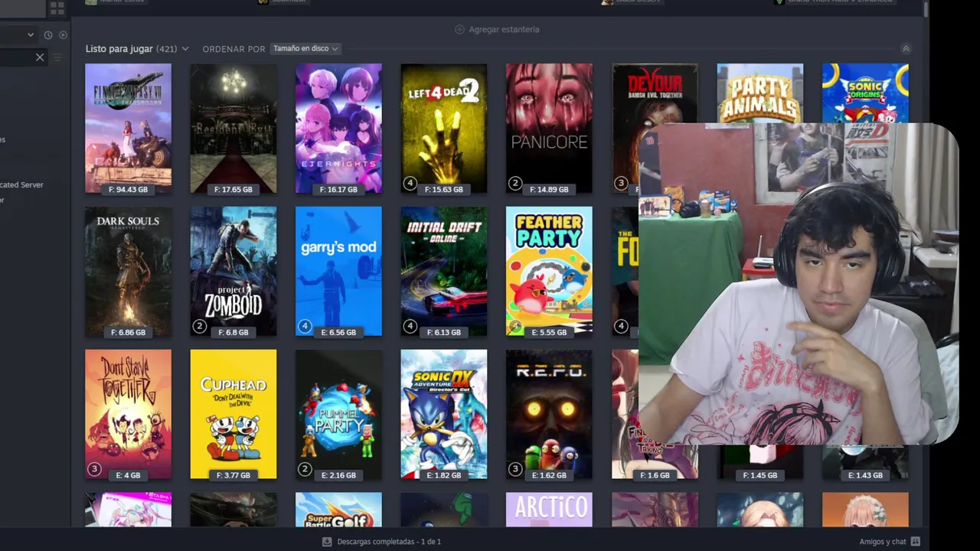Open Left 4 Dead 2 game cover
This screenshot has width=980, height=551.
coord(444,128)
